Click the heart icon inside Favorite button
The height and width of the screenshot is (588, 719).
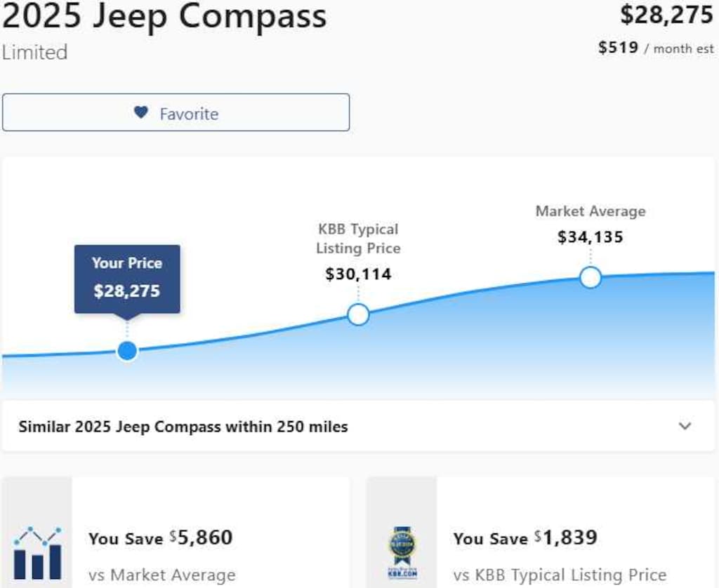point(140,112)
